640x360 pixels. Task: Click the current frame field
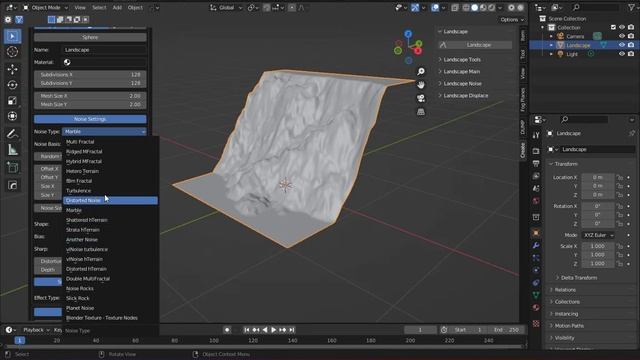(420, 330)
